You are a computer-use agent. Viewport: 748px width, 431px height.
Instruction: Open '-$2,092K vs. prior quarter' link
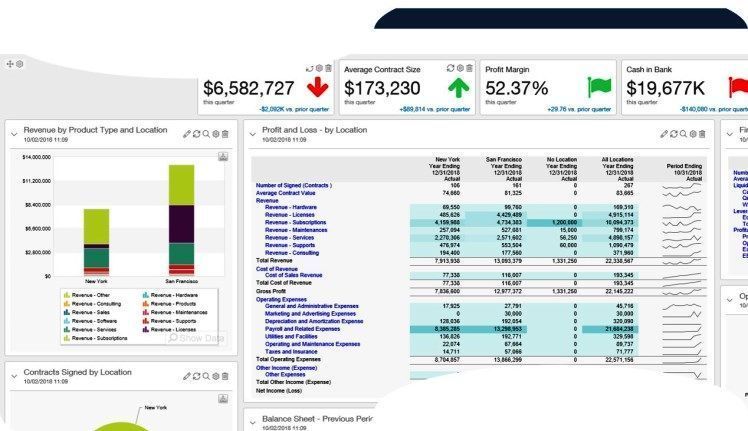click(x=294, y=109)
